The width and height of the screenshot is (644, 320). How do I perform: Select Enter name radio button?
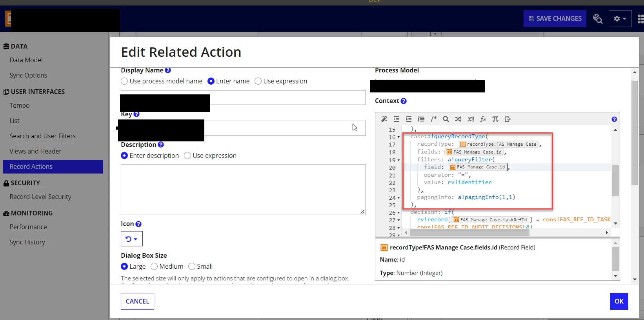[x=211, y=81]
